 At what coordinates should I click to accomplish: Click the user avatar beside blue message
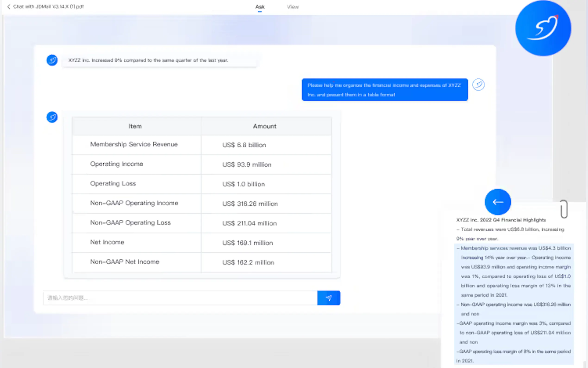[478, 85]
